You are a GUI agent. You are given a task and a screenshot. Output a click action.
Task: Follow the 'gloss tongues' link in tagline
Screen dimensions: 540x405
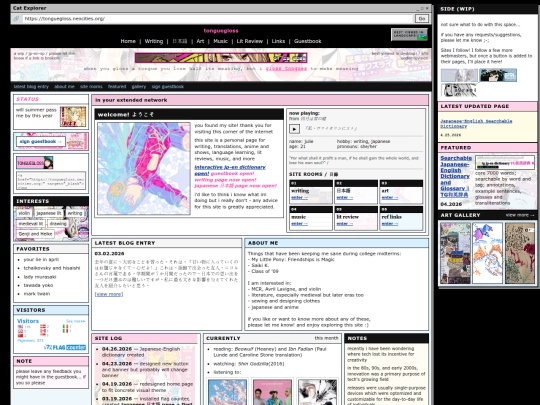[x=286, y=69]
